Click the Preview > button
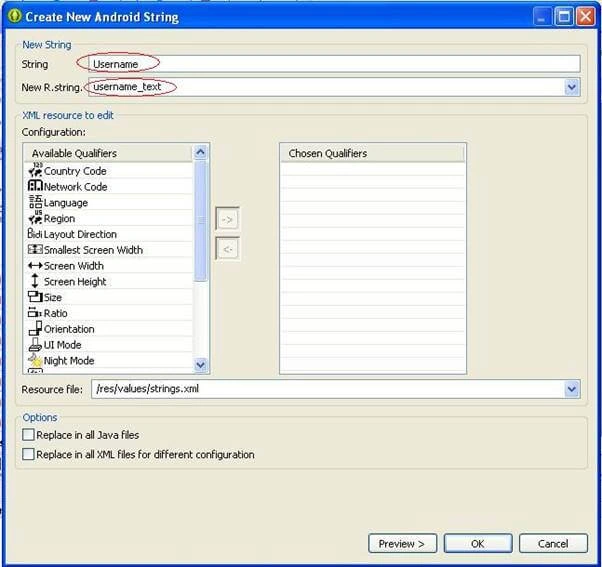Image resolution: width=602 pixels, height=567 pixels. click(x=402, y=544)
